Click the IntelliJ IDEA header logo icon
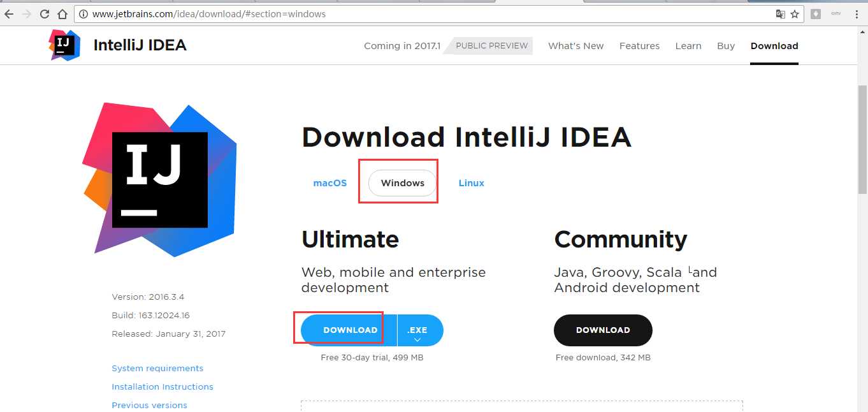 64,45
